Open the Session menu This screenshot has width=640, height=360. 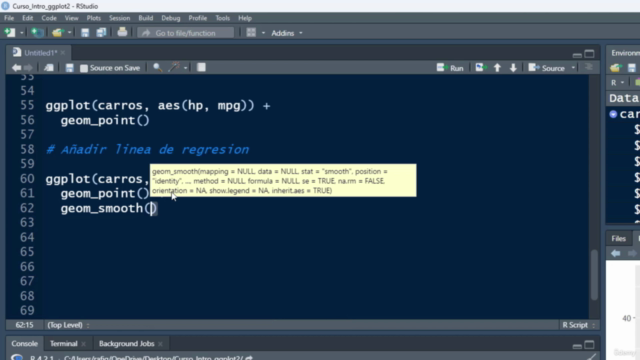click(120, 18)
